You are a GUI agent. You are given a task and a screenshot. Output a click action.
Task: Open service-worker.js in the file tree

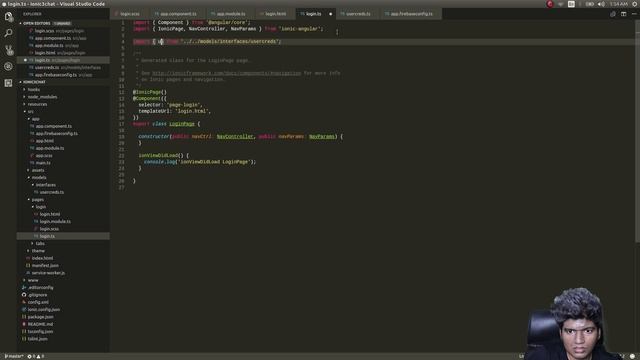click(48, 273)
